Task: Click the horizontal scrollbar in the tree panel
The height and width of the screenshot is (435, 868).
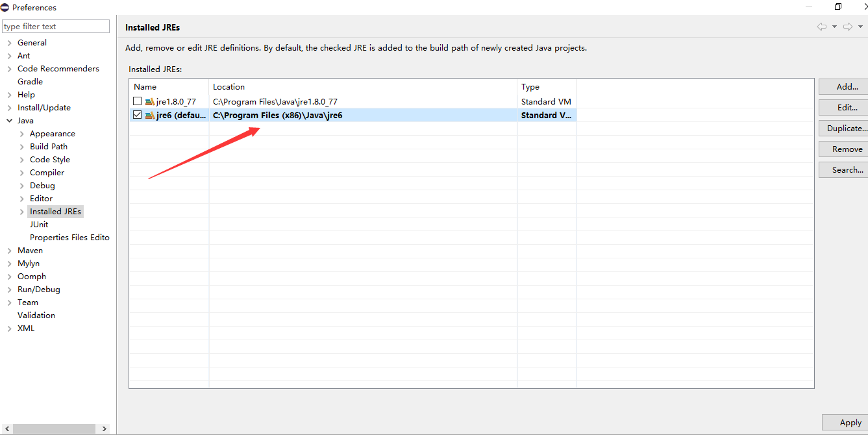Action: 54,429
